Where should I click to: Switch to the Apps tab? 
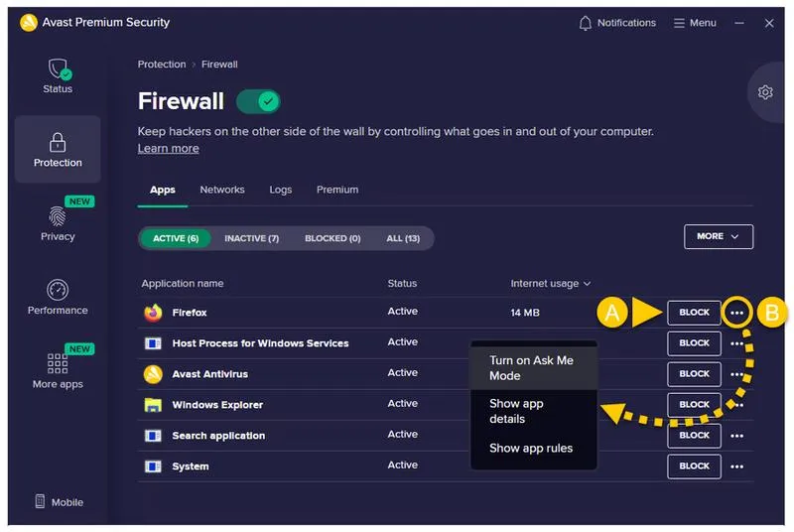pos(163,190)
